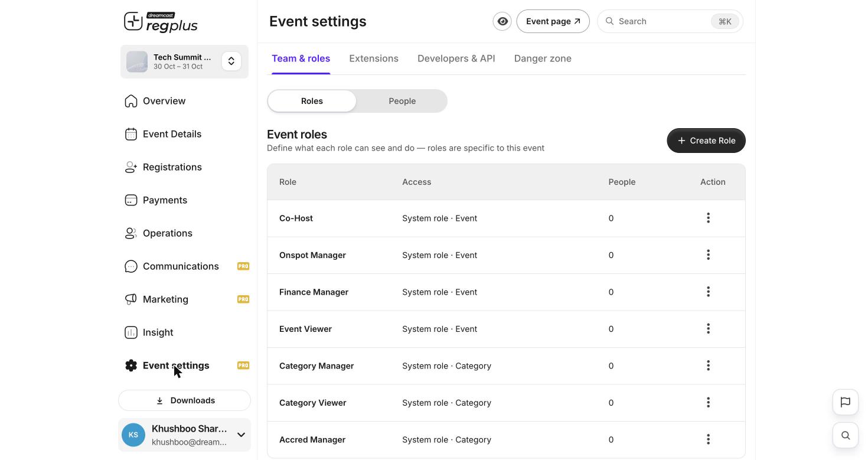Click the Downloads button

184,400
